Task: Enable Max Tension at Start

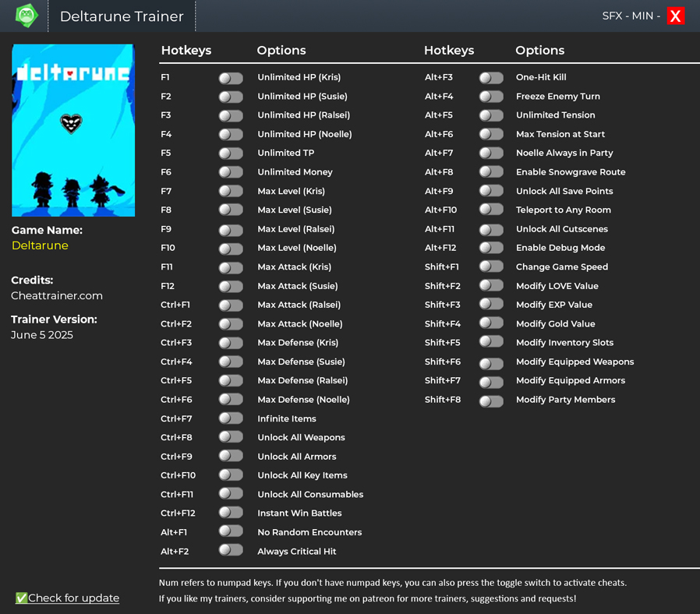Action: point(491,134)
